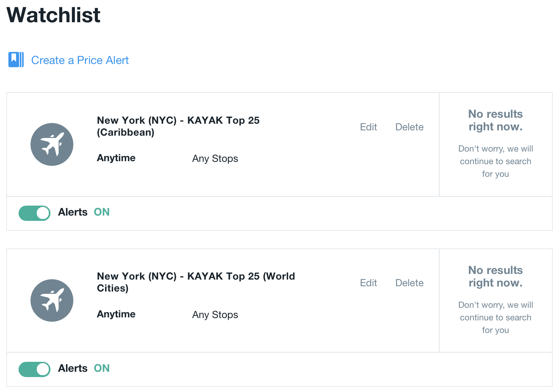The height and width of the screenshot is (392, 558).
Task: Click Any Stops in the World Cities alert
Action: click(x=215, y=315)
